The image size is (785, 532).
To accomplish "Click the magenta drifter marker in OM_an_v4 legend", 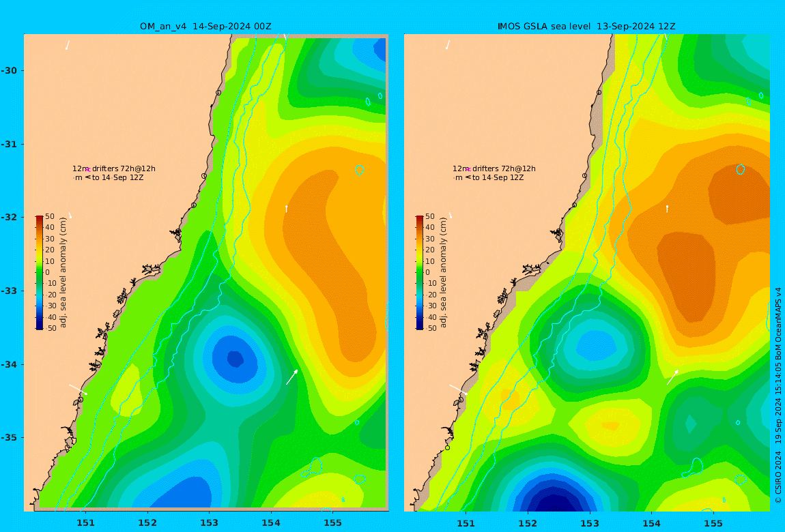I will click(87, 170).
